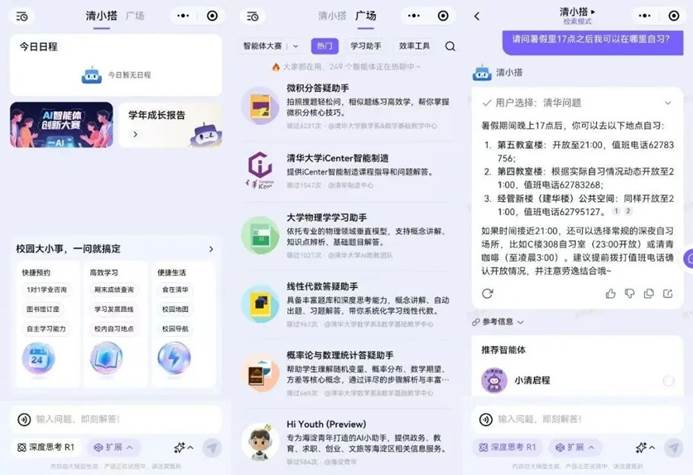This screenshot has height=475, width=693.
Task: Toggle 深度思考 R1 in chat screen
Action: tap(507, 448)
